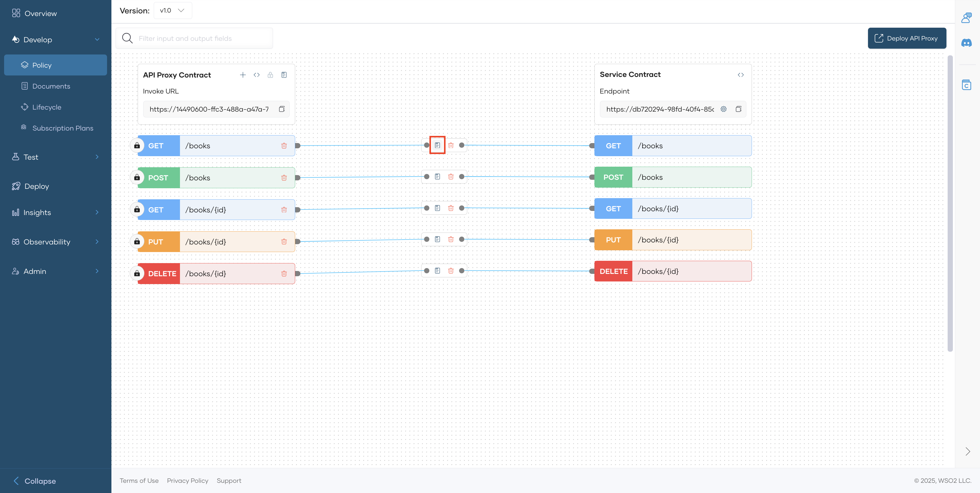The height and width of the screenshot is (493, 980).
Task: Open the API Proxy Contract code view
Action: pos(256,75)
